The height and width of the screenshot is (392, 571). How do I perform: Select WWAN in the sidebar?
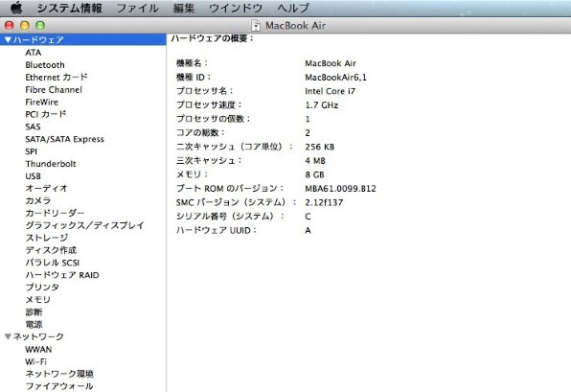[x=38, y=350]
